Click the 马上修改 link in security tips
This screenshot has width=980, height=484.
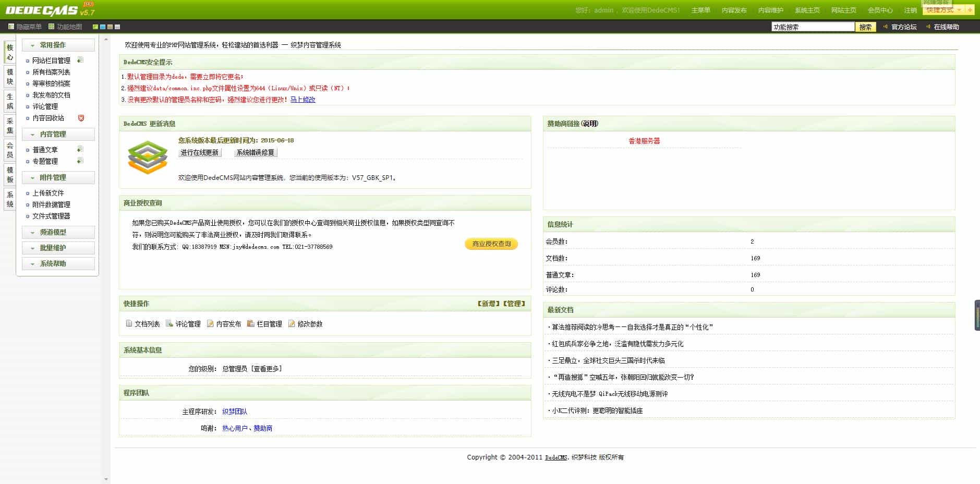[303, 100]
